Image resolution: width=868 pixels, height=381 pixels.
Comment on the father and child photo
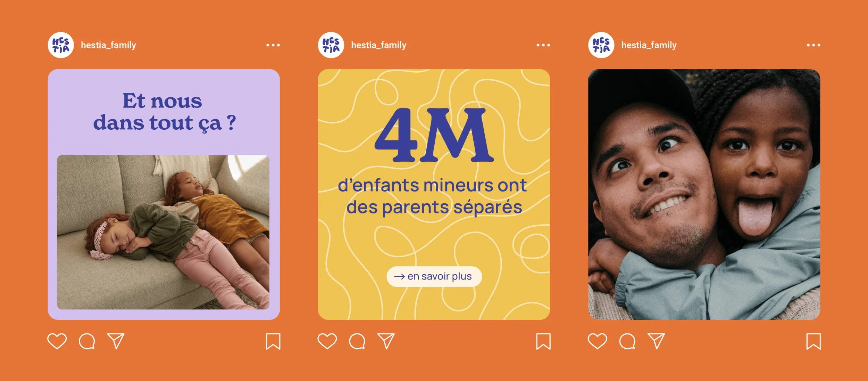coord(627,341)
